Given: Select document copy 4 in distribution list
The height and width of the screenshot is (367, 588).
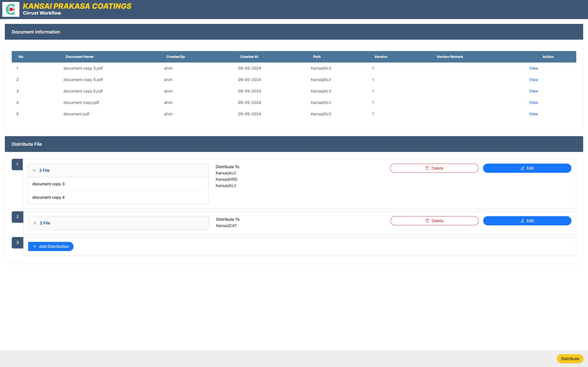Looking at the screenshot, I should click(49, 197).
